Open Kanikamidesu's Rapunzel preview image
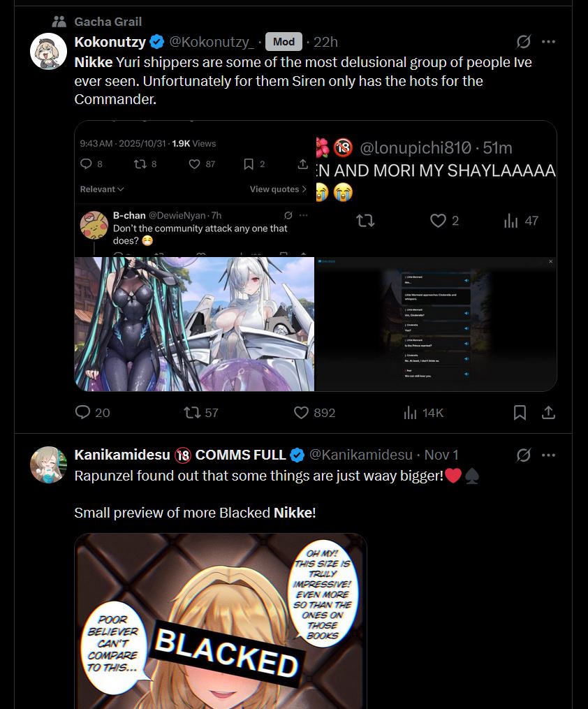The width and height of the screenshot is (588, 709). click(x=221, y=621)
